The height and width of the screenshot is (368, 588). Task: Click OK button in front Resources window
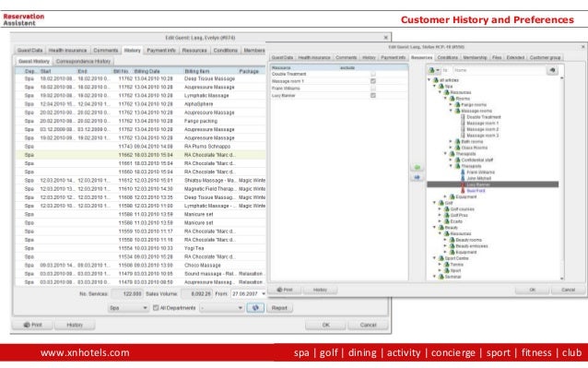tap(532, 290)
